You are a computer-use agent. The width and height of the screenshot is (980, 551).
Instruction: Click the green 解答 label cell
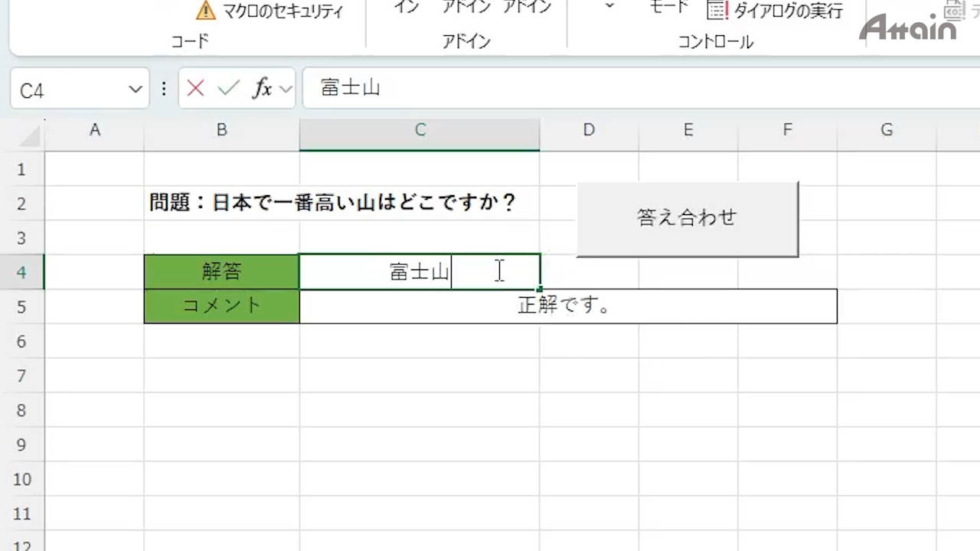tap(221, 272)
